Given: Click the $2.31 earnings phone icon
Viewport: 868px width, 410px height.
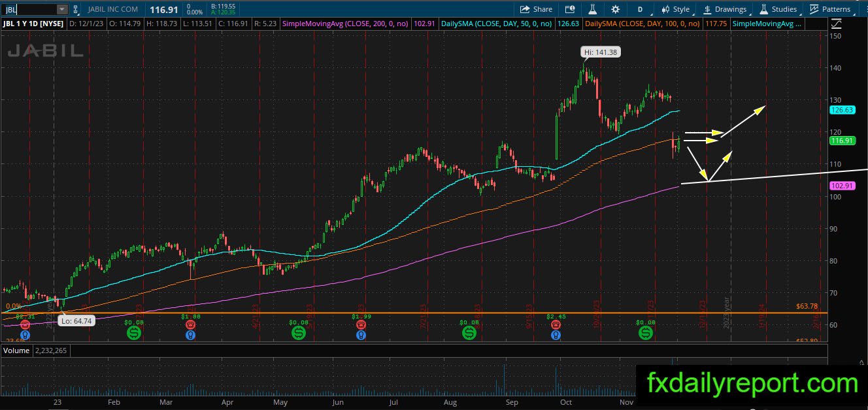Looking at the screenshot, I should tap(25, 324).
